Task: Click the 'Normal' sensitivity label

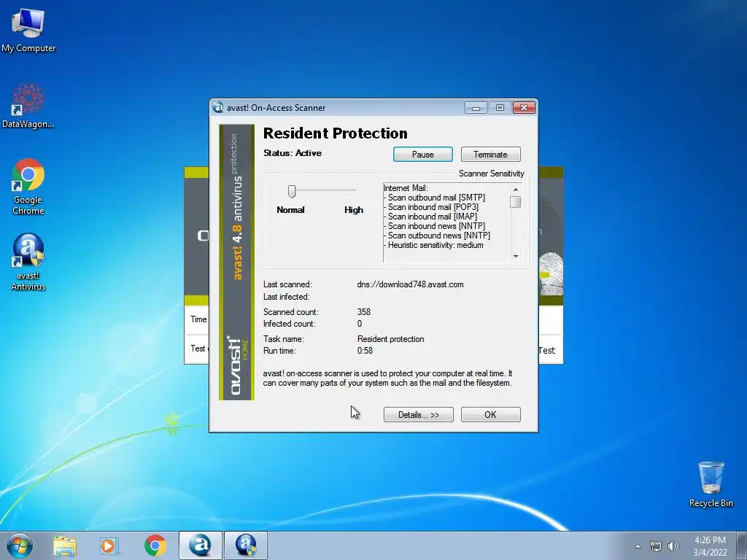Action: 290,210
